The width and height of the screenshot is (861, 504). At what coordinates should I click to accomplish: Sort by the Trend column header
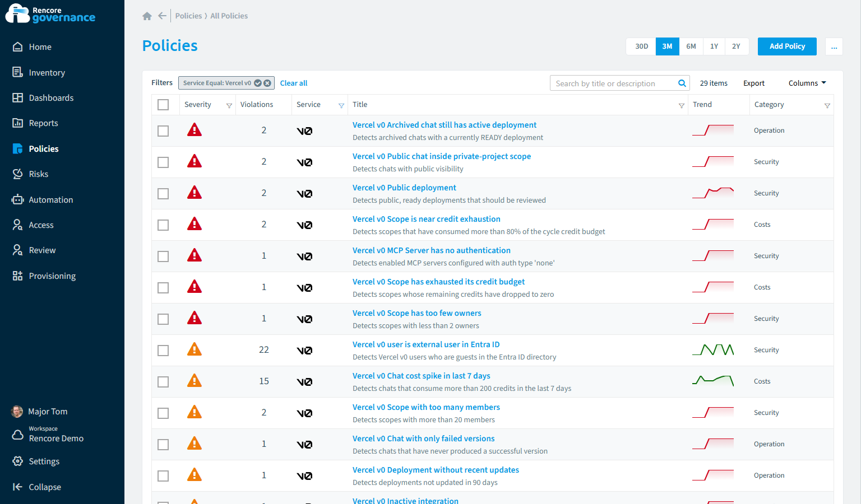[702, 105]
